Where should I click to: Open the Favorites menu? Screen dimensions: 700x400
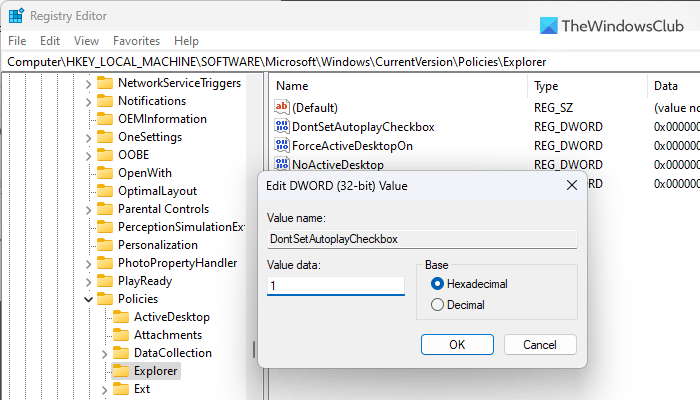tap(136, 41)
